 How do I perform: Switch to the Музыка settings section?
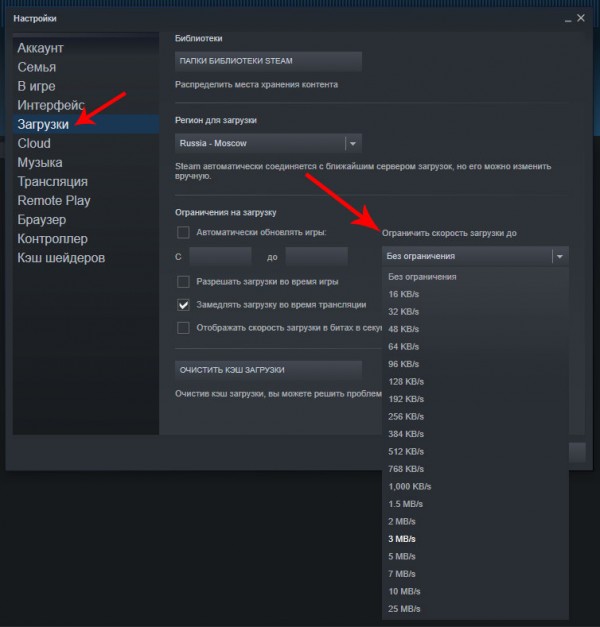point(86,162)
